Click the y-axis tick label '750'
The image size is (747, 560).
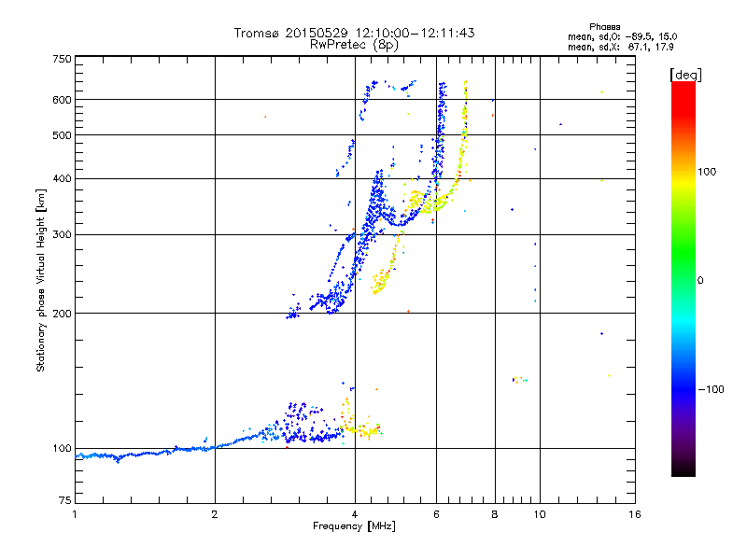62,59
